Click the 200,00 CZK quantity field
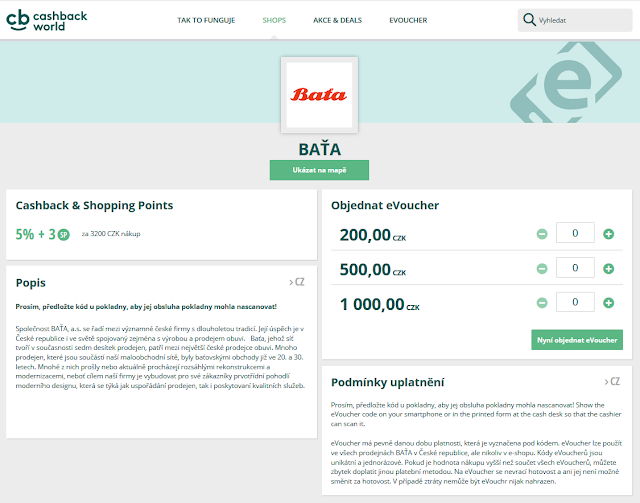The width and height of the screenshot is (640, 503). pyautogui.click(x=575, y=233)
